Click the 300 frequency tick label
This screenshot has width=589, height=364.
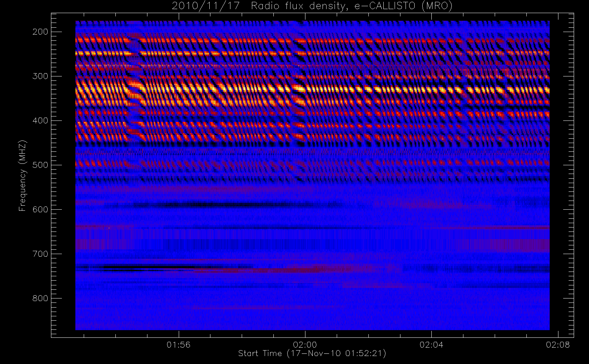40,76
